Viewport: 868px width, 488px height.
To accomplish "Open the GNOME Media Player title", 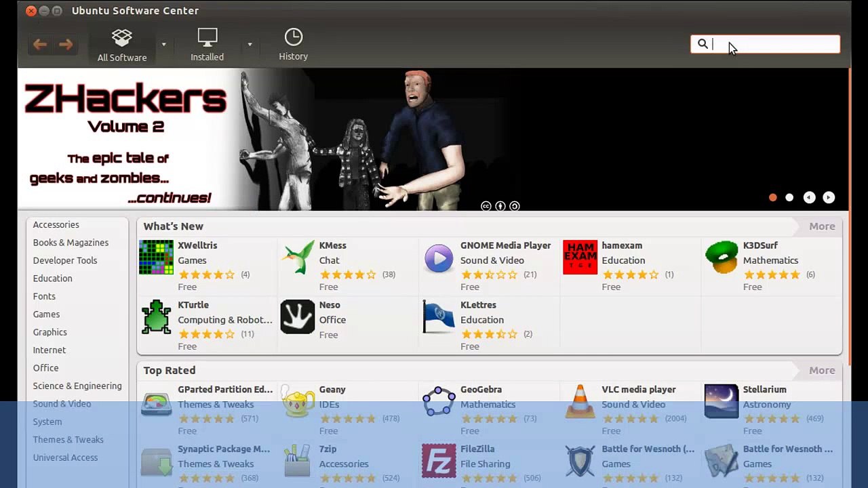I will click(x=506, y=246).
